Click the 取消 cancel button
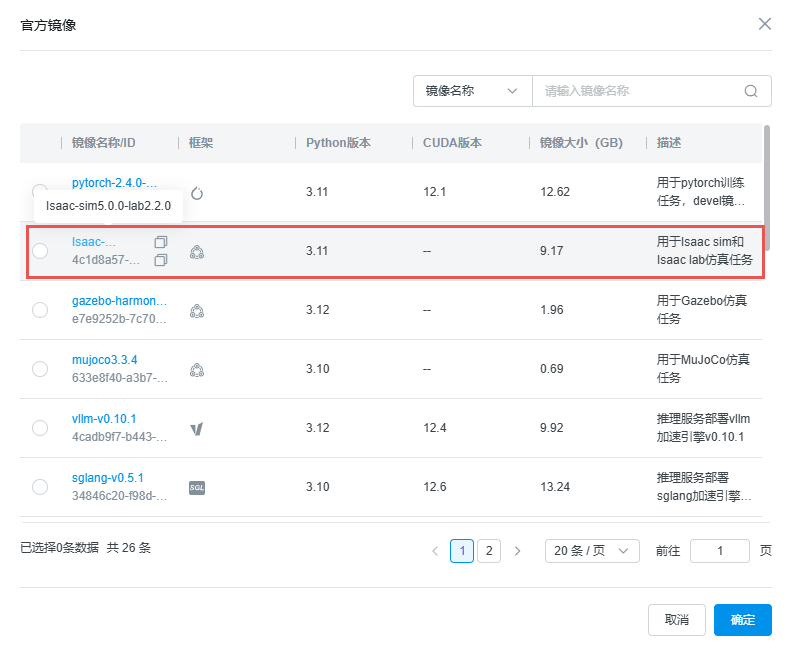The image size is (790, 648). tap(677, 620)
